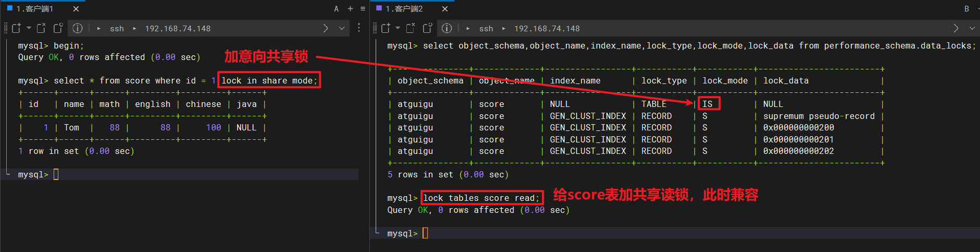The height and width of the screenshot is (252, 980).
Task: Click 192.168.74.148 address in right pane
Action: pos(547,29)
